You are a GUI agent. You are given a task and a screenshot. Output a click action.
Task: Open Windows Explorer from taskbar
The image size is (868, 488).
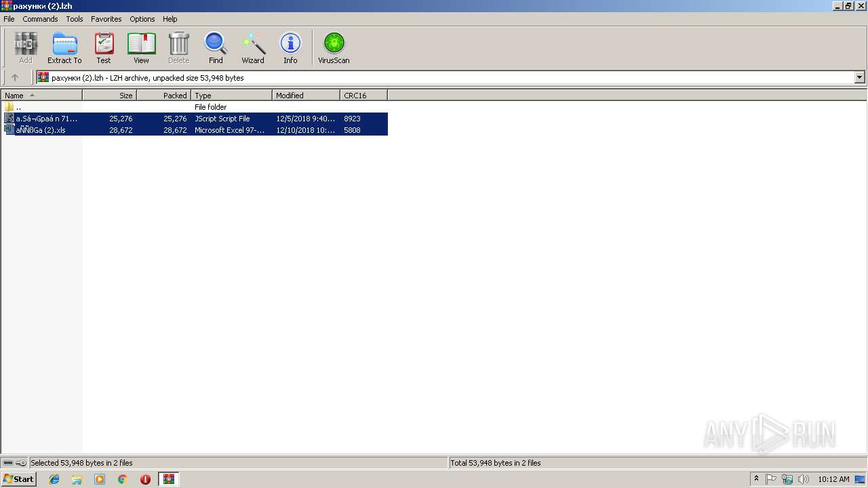point(77,479)
